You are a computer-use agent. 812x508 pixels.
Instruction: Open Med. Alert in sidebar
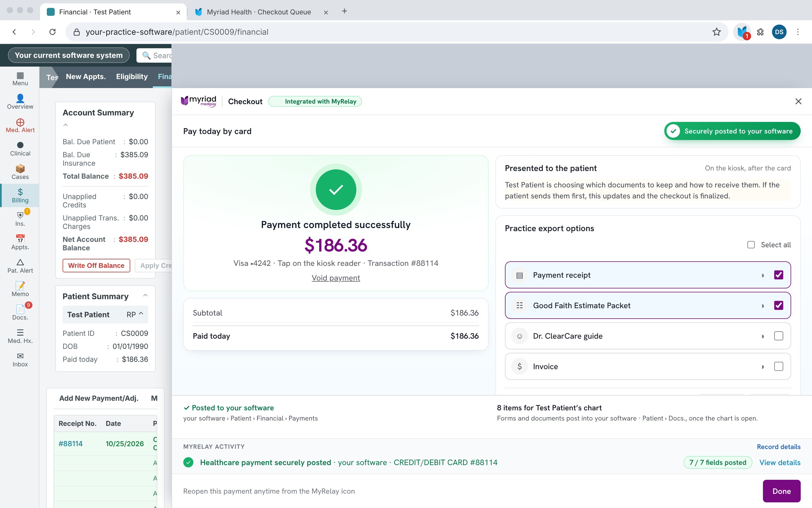(x=20, y=125)
